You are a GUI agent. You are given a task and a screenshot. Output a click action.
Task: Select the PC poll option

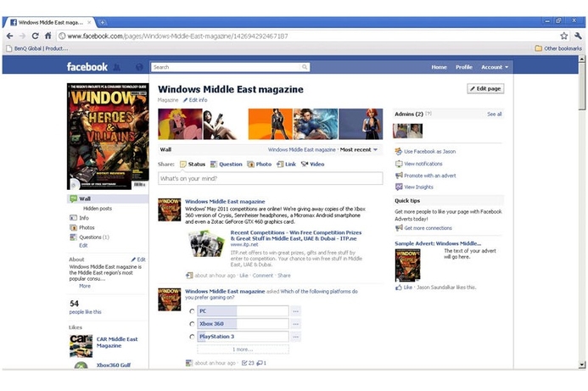(x=192, y=311)
